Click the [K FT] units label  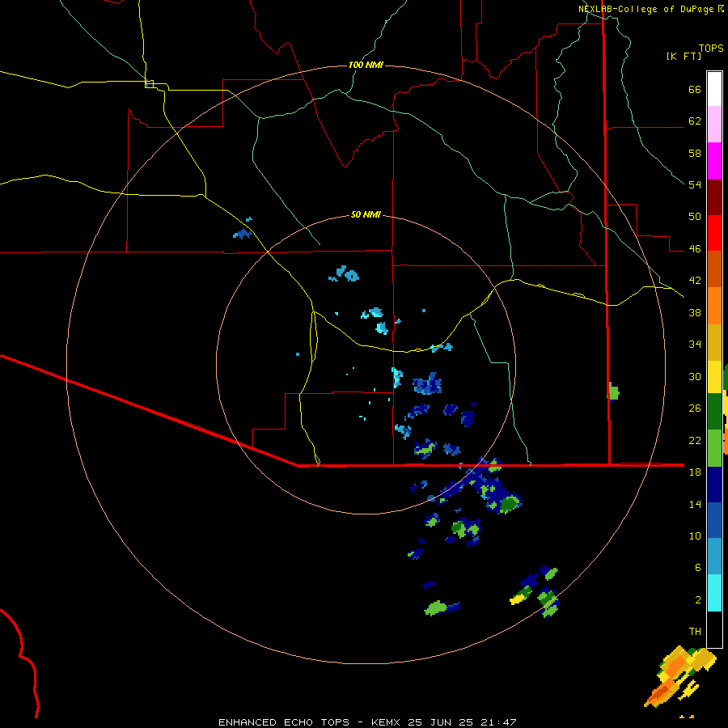pyautogui.click(x=684, y=57)
